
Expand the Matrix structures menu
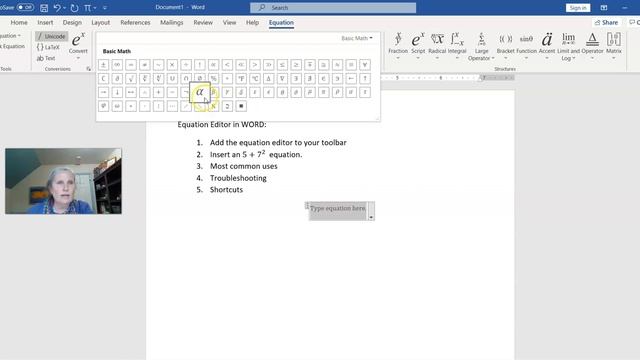coord(613,46)
